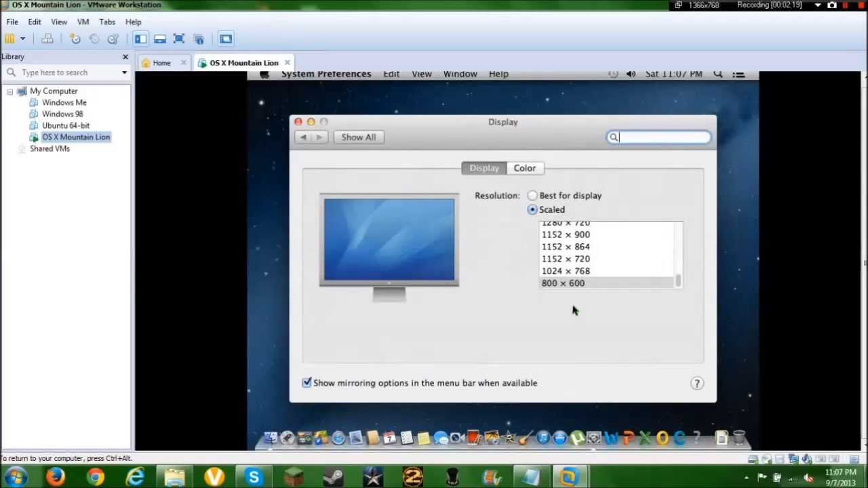
Task: Open the snapshot manager icon
Action: pos(113,39)
